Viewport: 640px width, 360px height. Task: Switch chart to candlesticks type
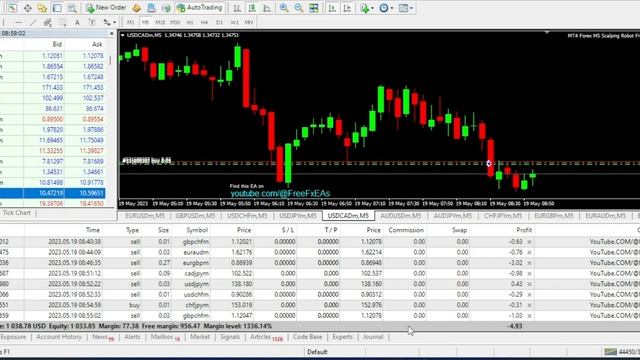point(252,8)
